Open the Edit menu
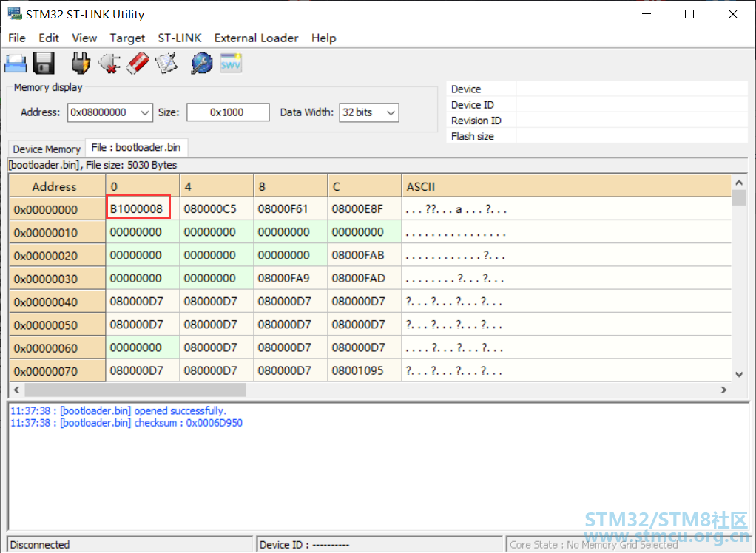The image size is (756, 553). click(x=49, y=38)
